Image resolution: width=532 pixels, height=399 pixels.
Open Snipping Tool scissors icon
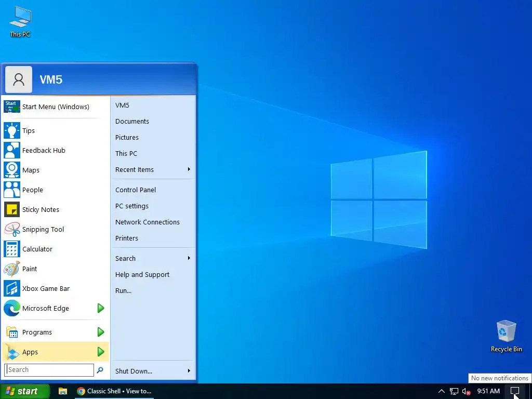(x=12, y=229)
